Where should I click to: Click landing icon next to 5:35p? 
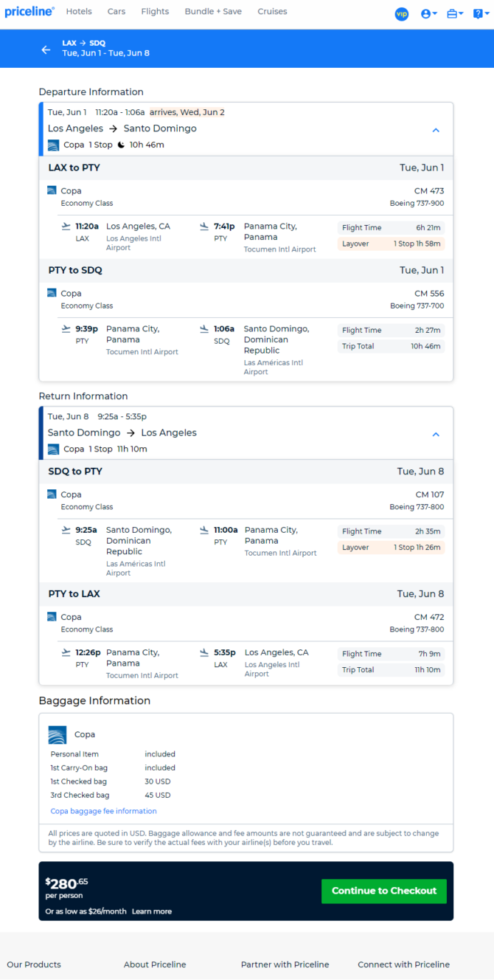pyautogui.click(x=204, y=652)
